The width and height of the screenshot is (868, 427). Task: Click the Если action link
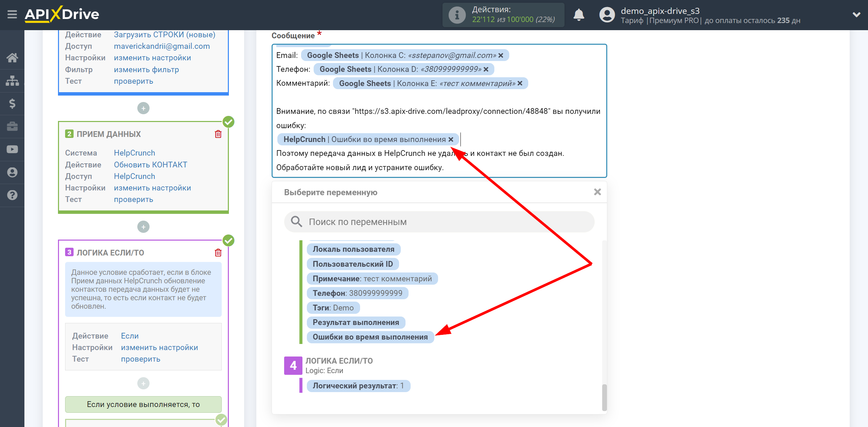tap(130, 336)
